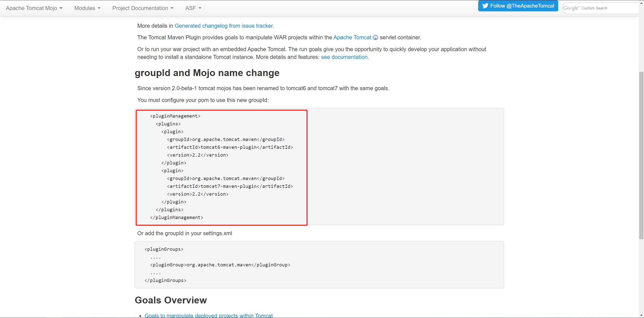
Task: Click the pluginGroups code block
Action: 319,265
